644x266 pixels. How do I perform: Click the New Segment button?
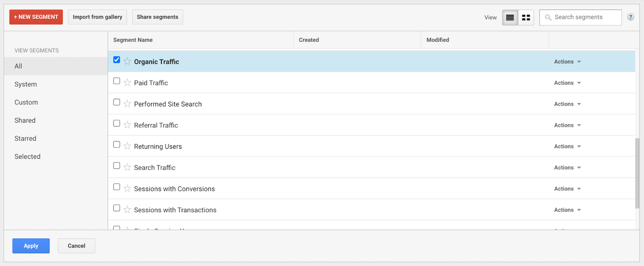click(x=36, y=17)
